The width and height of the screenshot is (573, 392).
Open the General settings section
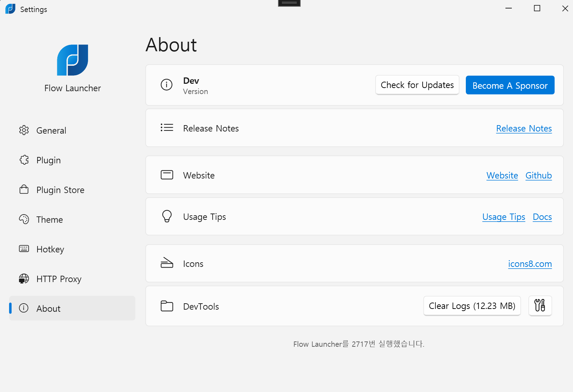[72, 130]
